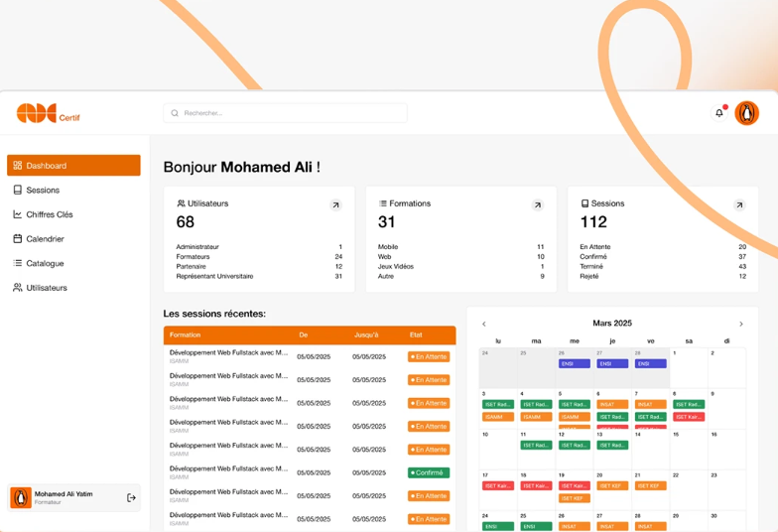
Task: Select calendar day 22
Action: pos(689,490)
